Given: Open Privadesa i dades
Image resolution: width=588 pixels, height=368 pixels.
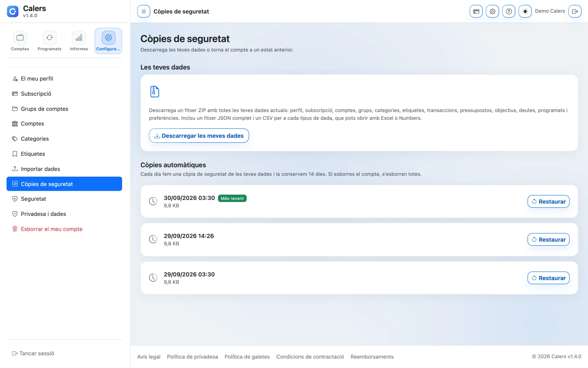Looking at the screenshot, I should (64, 214).
